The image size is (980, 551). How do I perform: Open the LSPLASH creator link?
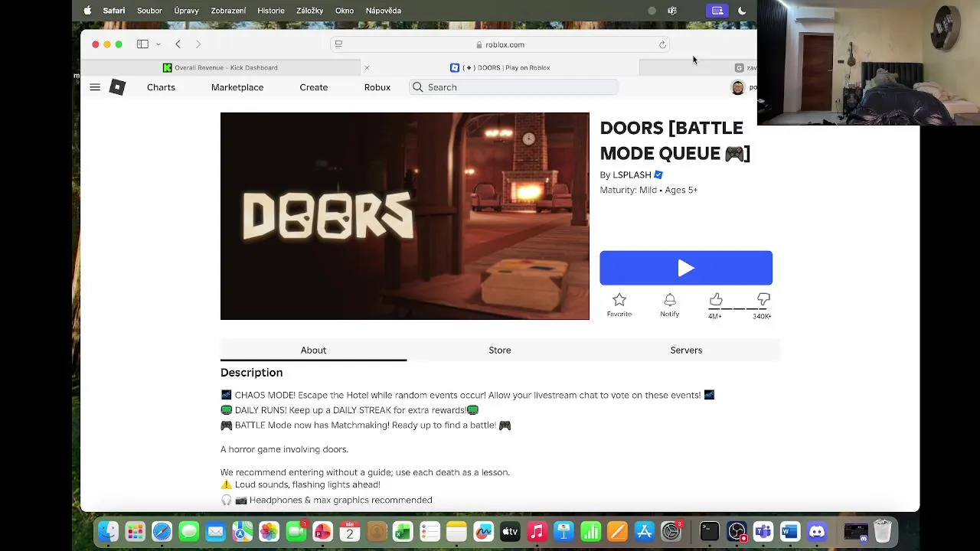coord(632,174)
